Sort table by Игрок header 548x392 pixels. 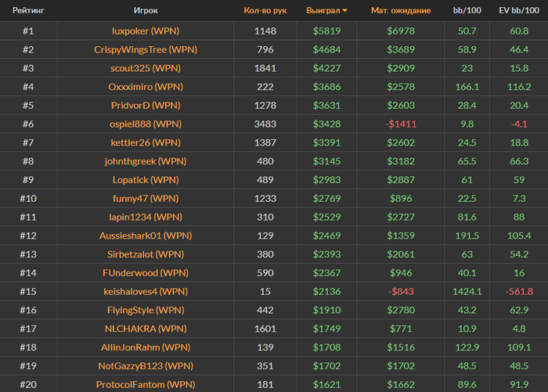145,11
